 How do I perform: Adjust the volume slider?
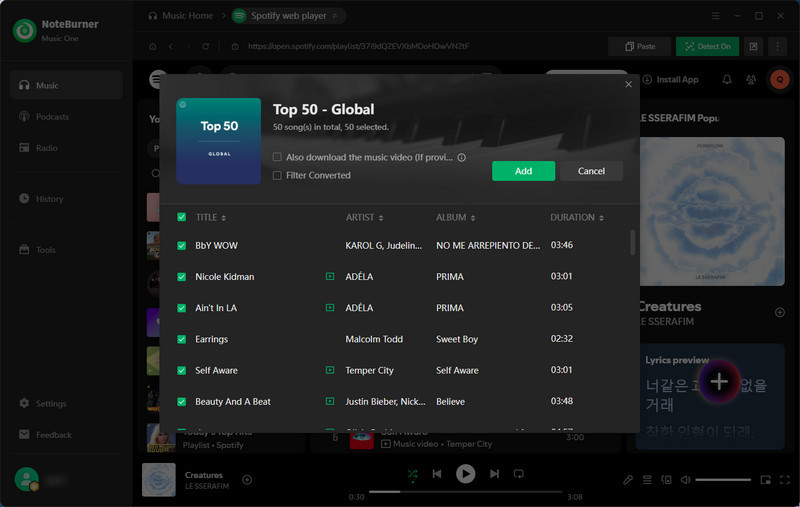[723, 480]
